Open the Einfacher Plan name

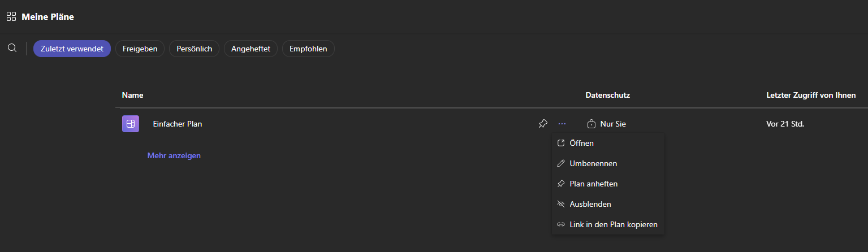point(178,124)
